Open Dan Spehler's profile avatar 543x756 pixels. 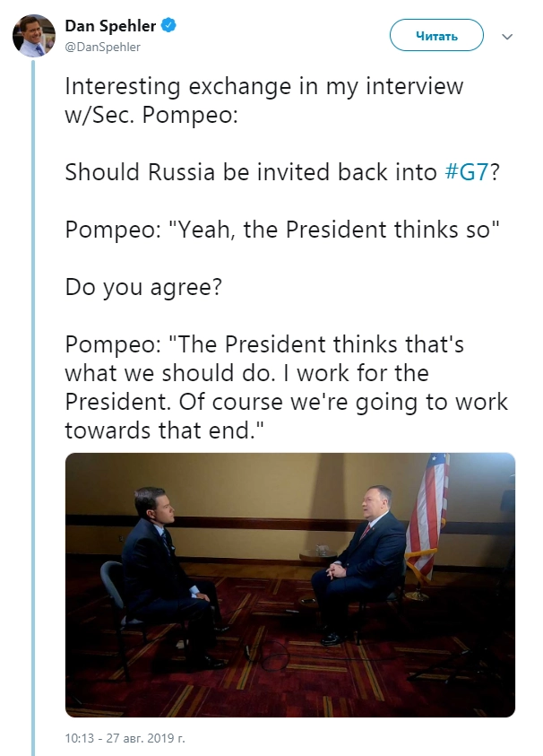click(33, 36)
